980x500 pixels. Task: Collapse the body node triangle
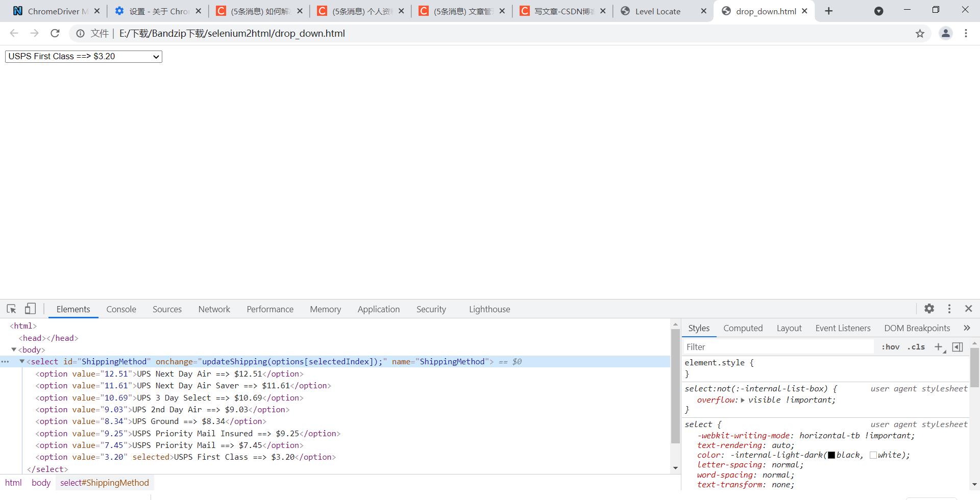14,349
